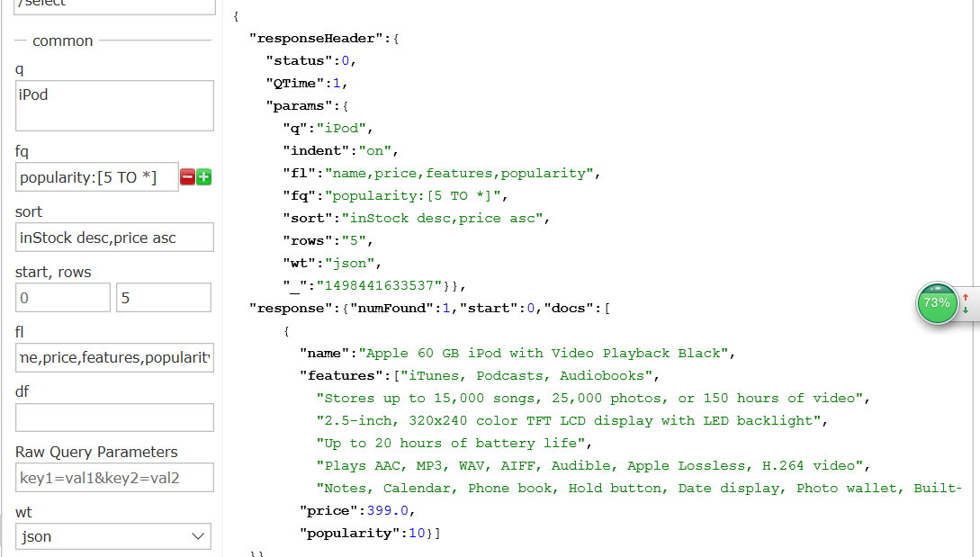Select the "wt":"json" param line

coord(332,263)
